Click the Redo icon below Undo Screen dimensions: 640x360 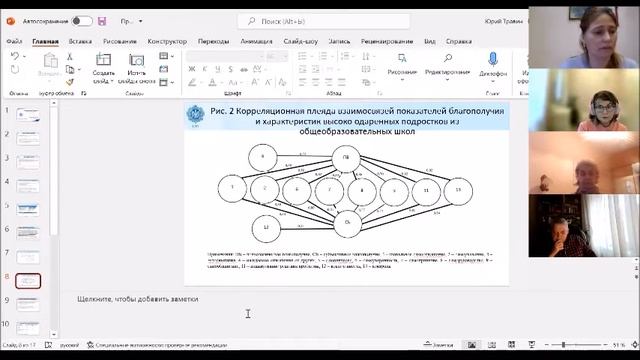pos(15,70)
